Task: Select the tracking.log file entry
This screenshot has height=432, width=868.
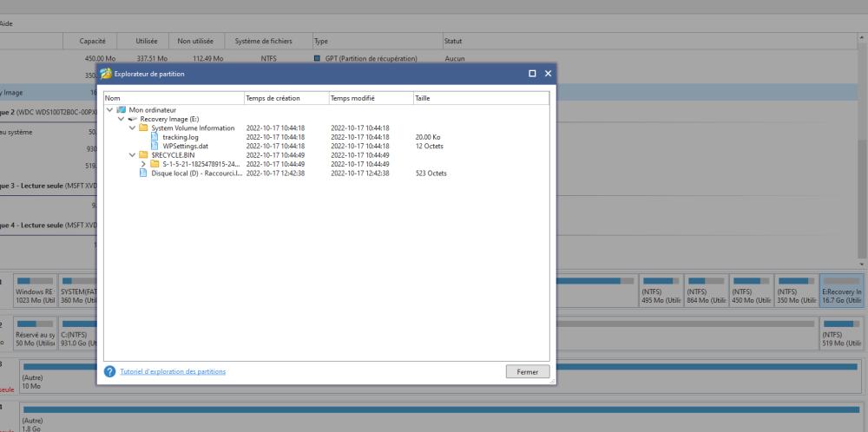Action: click(181, 137)
